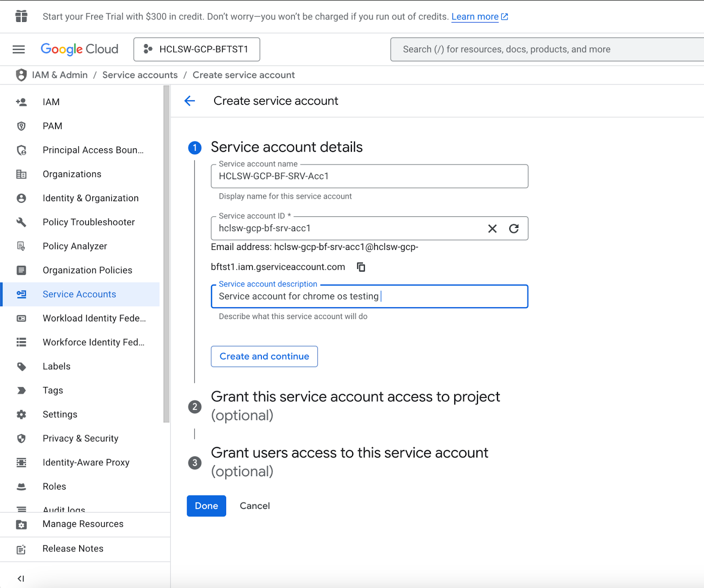Cancel the service account creation
This screenshot has width=704, height=588.
[255, 506]
